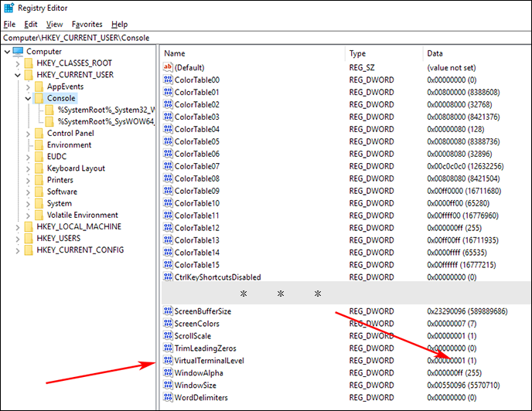Click the ColorTable03 DWORD icon
This screenshot has width=532, height=411.
[x=168, y=117]
